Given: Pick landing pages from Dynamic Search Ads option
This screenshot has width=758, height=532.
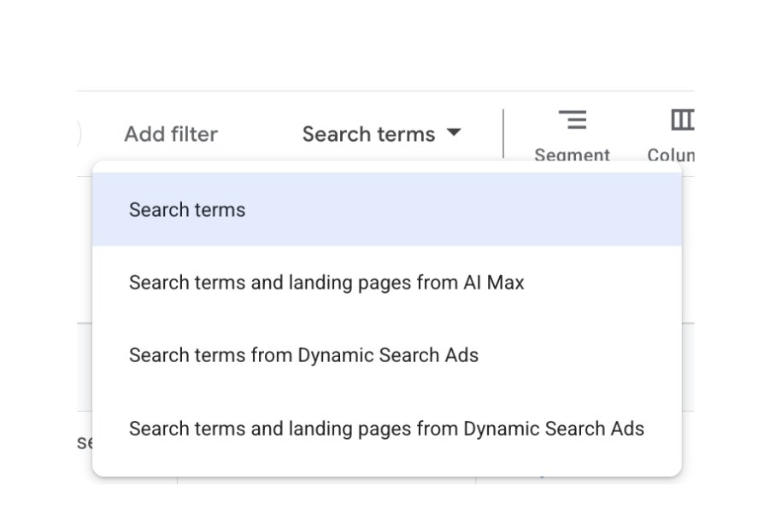Looking at the screenshot, I should pos(386,429).
